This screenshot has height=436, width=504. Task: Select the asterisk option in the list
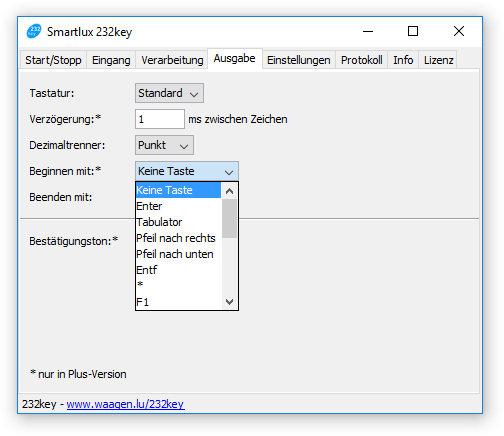[x=178, y=286]
